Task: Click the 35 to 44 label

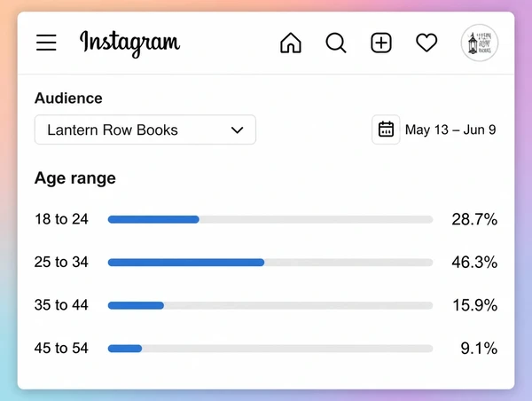Action: [x=61, y=304]
